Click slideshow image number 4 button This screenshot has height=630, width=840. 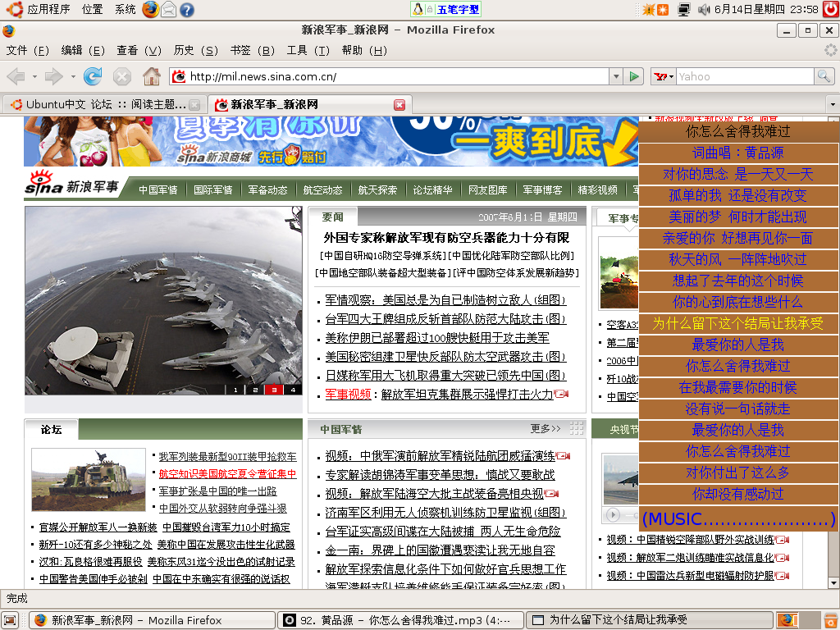[x=293, y=390]
